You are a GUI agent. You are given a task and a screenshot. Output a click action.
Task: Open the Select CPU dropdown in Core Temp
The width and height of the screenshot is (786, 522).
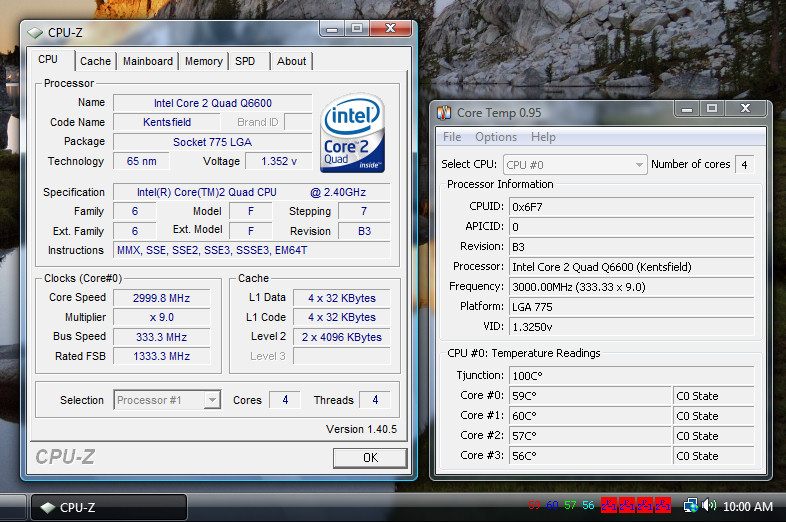(575, 164)
